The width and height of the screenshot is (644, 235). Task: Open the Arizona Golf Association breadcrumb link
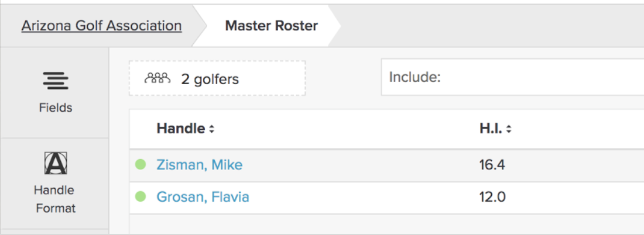pos(101,26)
